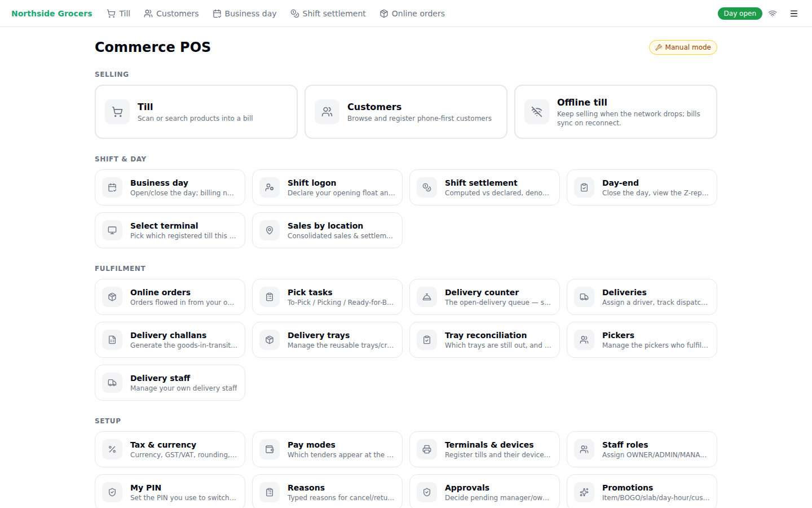Click the Approvals shield icon
812x508 pixels.
coord(427,492)
